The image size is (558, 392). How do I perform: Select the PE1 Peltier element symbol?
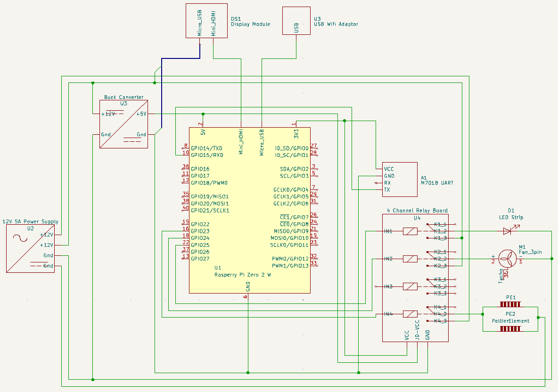510,304
